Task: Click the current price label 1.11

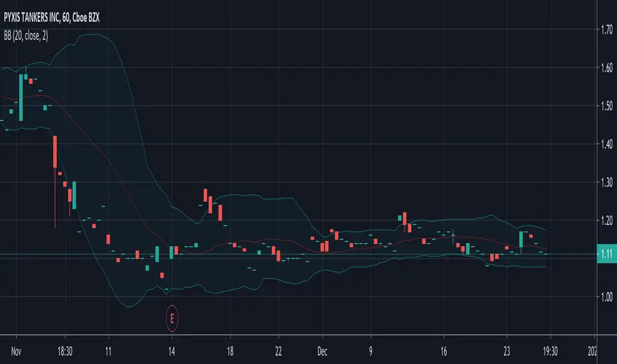Action: pyautogui.click(x=607, y=254)
